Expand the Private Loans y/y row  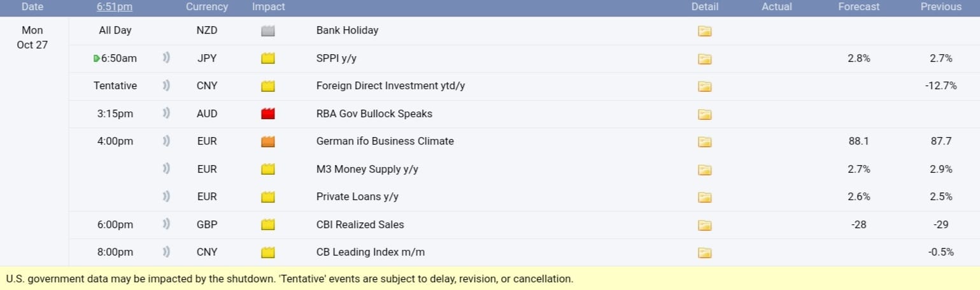(357, 197)
